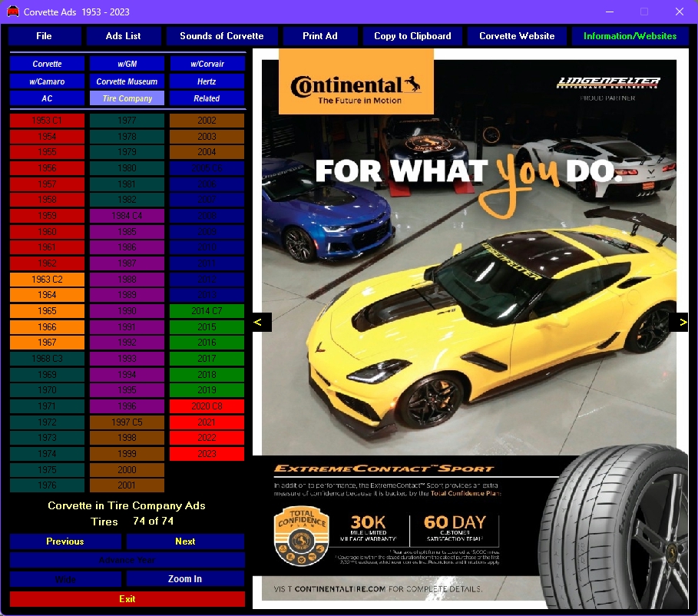Open the Ads List menu
698x616 pixels.
(x=124, y=36)
